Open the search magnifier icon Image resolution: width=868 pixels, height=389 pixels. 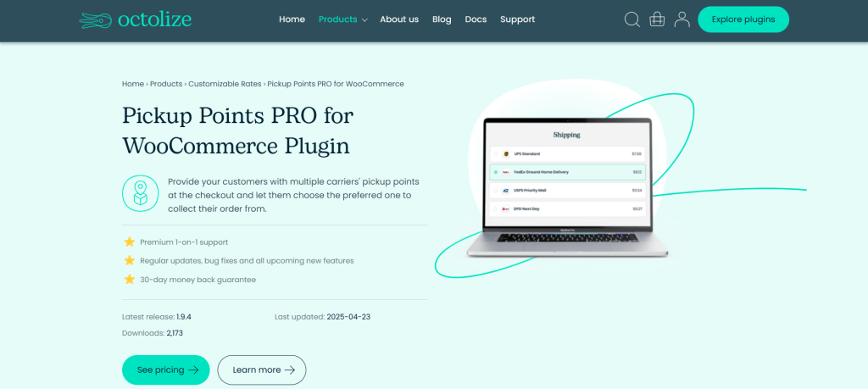(x=632, y=19)
